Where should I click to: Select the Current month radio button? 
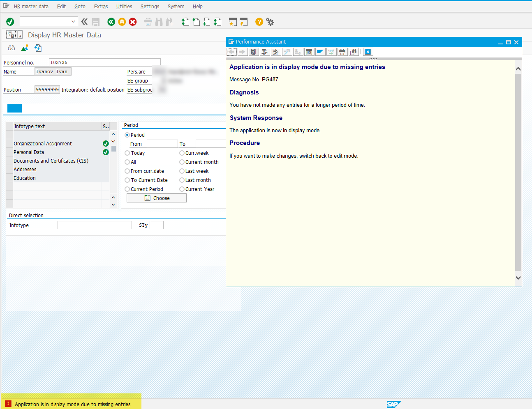(x=182, y=162)
